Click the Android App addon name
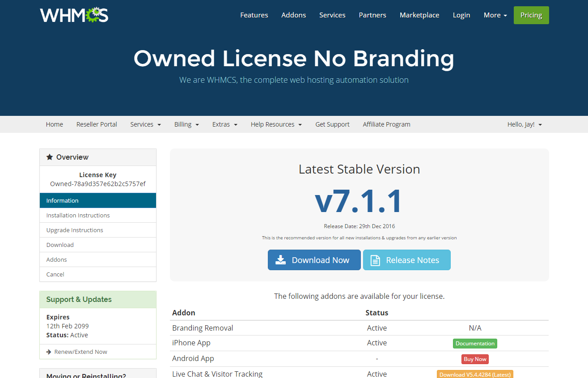 193,358
